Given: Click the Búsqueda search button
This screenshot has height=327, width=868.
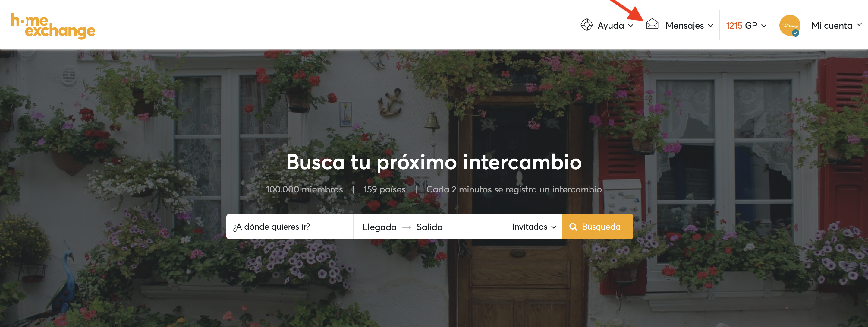Looking at the screenshot, I should click(597, 227).
